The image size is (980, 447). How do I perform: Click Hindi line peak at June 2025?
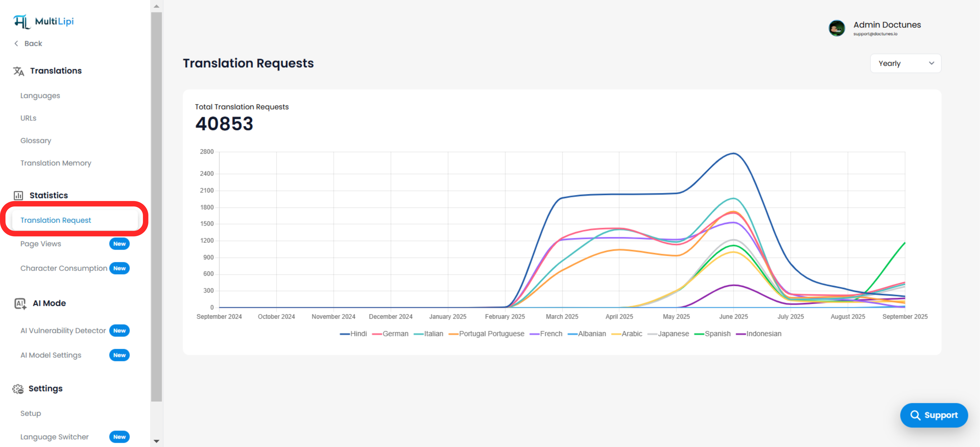pos(734,154)
